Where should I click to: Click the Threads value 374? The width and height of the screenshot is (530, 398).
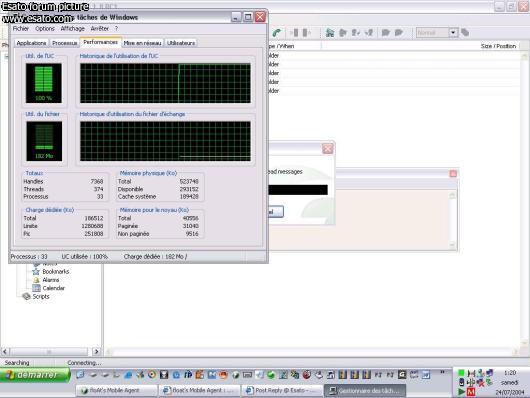click(98, 189)
